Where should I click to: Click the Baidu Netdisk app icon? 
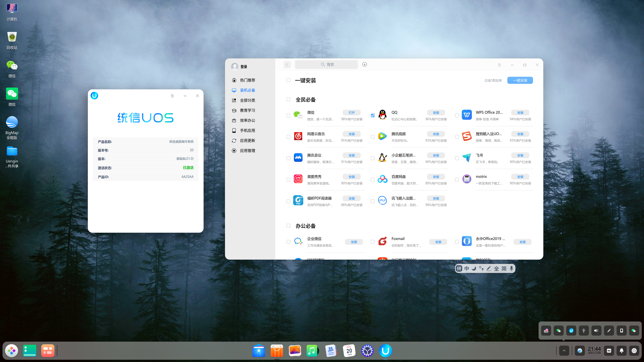pyautogui.click(x=382, y=179)
